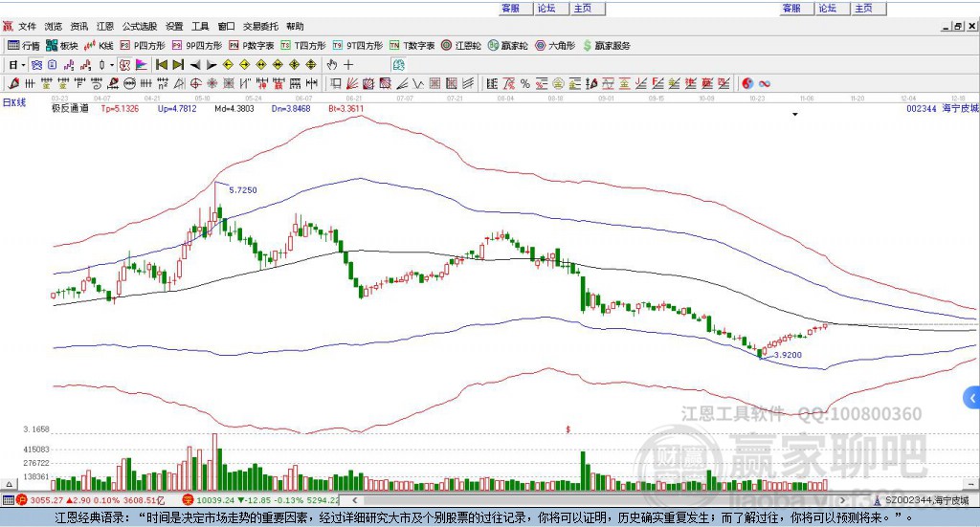This screenshot has width=980, height=527.
Task: Click the horizontal scrollbar left arrow
Action: pyautogui.click(x=354, y=500)
